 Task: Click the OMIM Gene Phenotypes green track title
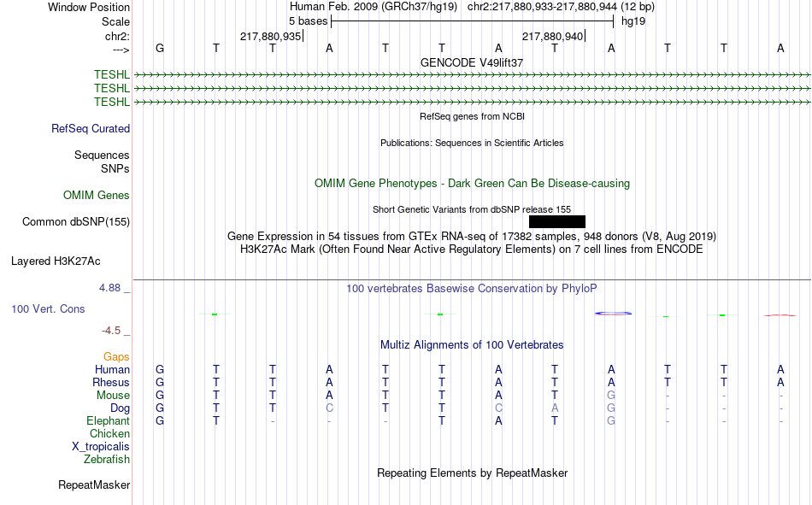click(473, 184)
